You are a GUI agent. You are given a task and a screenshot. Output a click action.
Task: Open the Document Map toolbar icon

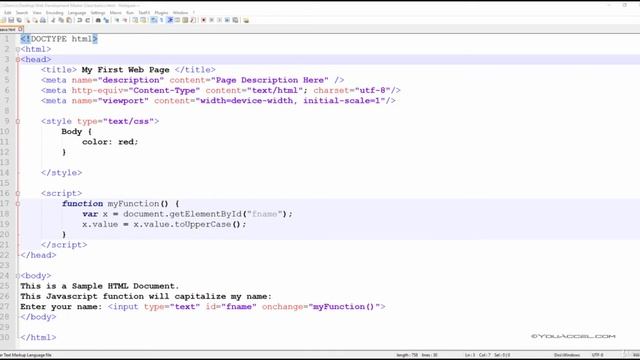(x=186, y=20)
